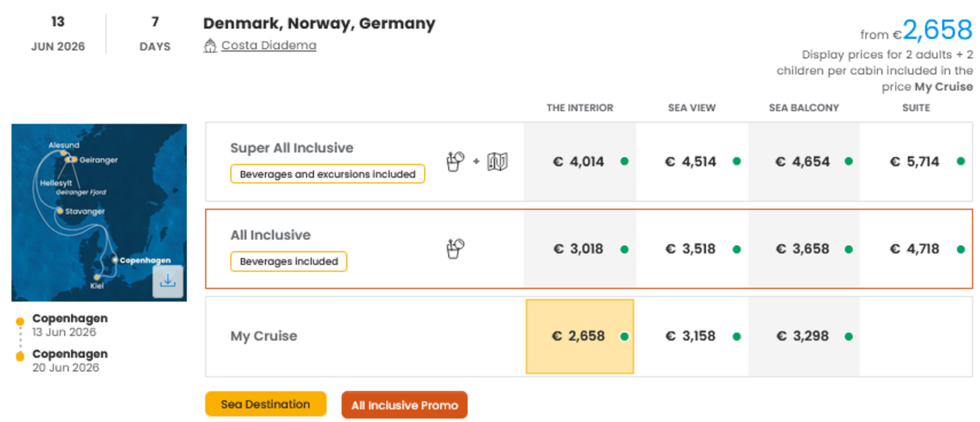Select the All Inclusive Suite price € 4,718
Screen dimensions: 980x422
[915, 249]
